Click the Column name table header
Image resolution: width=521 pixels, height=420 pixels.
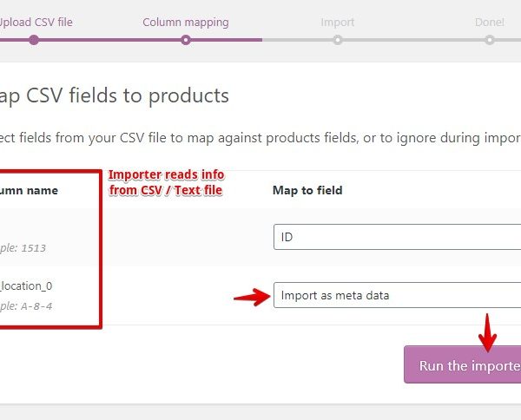point(30,190)
